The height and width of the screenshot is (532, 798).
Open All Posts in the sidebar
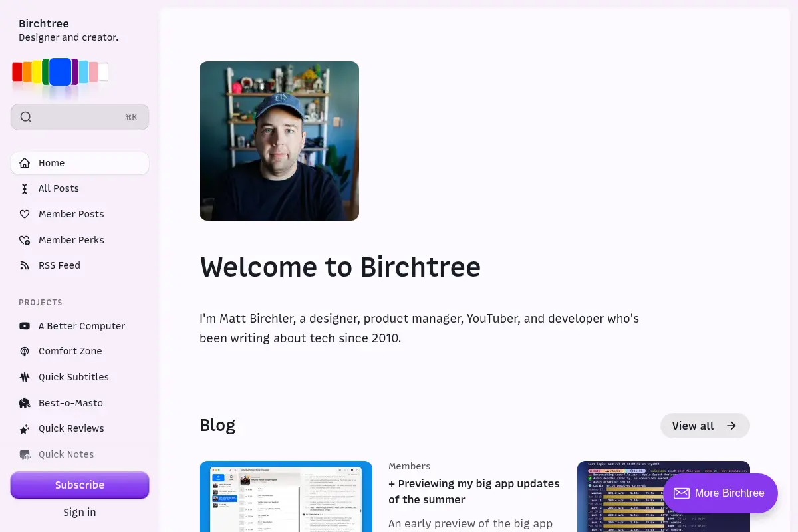point(80,188)
